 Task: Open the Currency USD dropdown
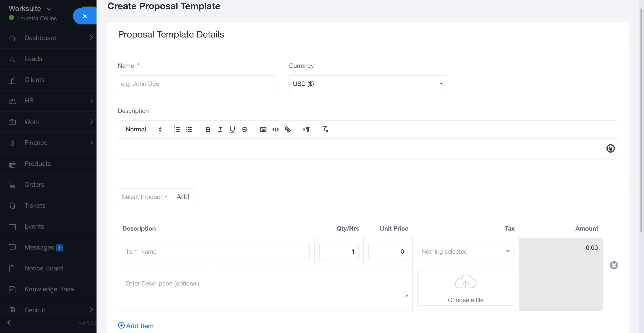tap(368, 84)
